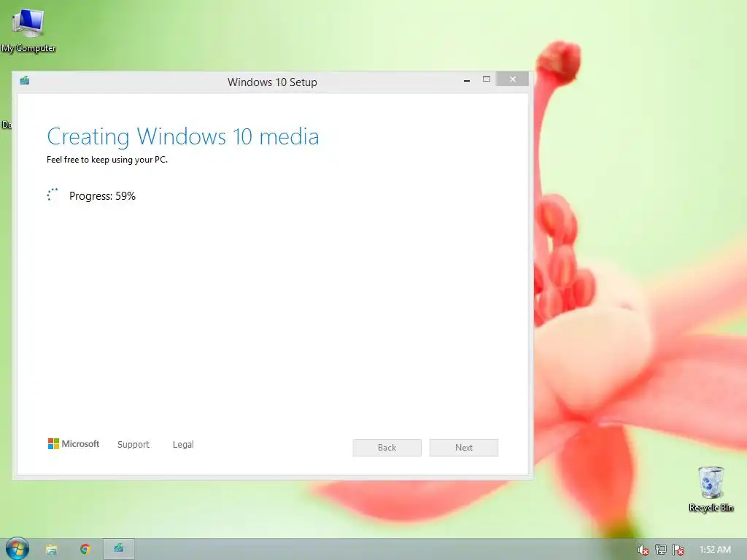Open the Windows Start menu orb
Viewport: 747px width, 560px height.
18,548
